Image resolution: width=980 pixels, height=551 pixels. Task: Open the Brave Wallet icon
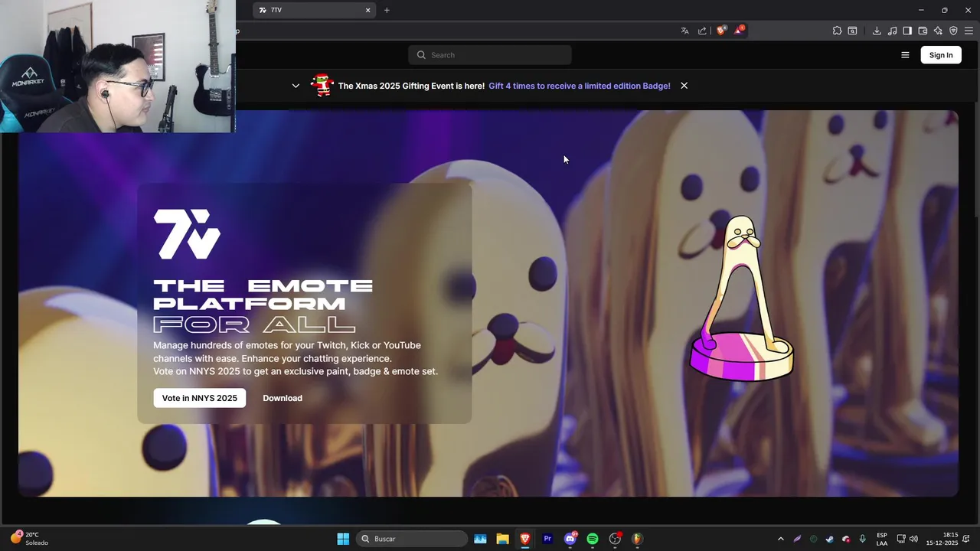point(923,31)
